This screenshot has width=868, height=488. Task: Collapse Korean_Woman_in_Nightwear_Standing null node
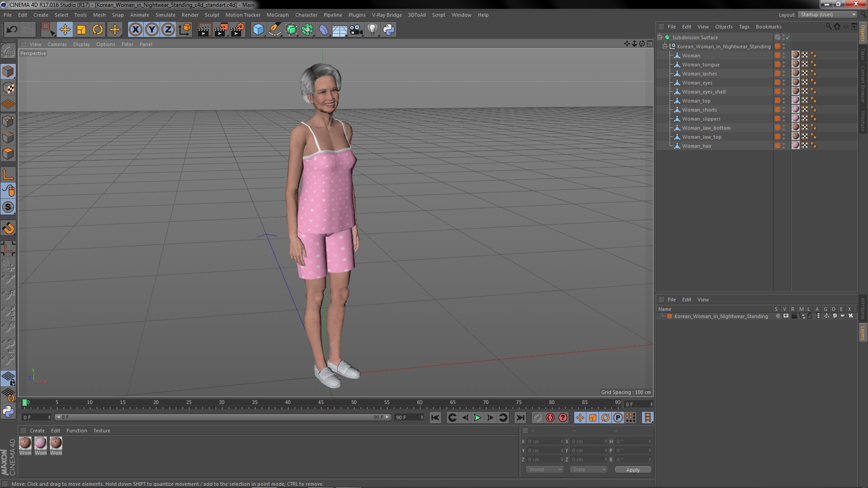point(665,47)
